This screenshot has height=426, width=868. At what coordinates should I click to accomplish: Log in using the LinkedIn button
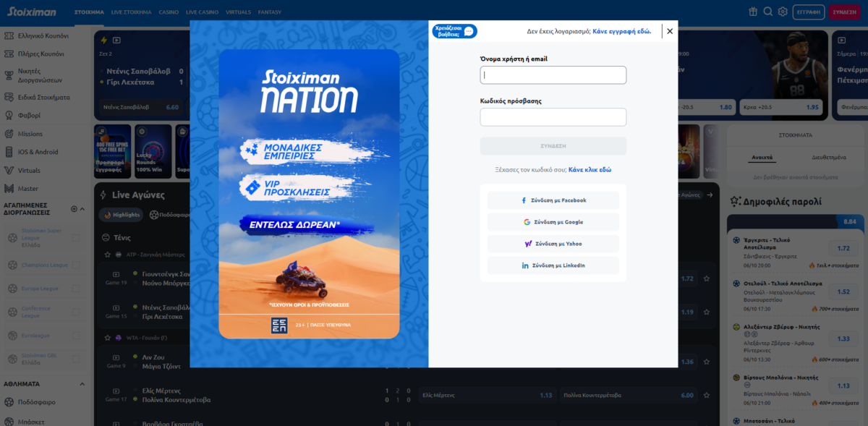point(553,265)
